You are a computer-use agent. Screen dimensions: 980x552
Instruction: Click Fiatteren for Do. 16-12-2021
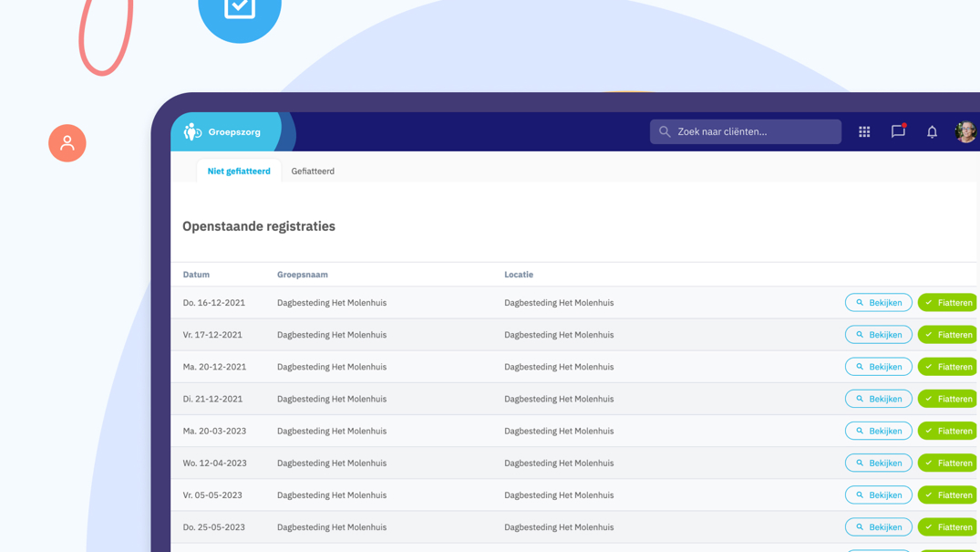[947, 302]
